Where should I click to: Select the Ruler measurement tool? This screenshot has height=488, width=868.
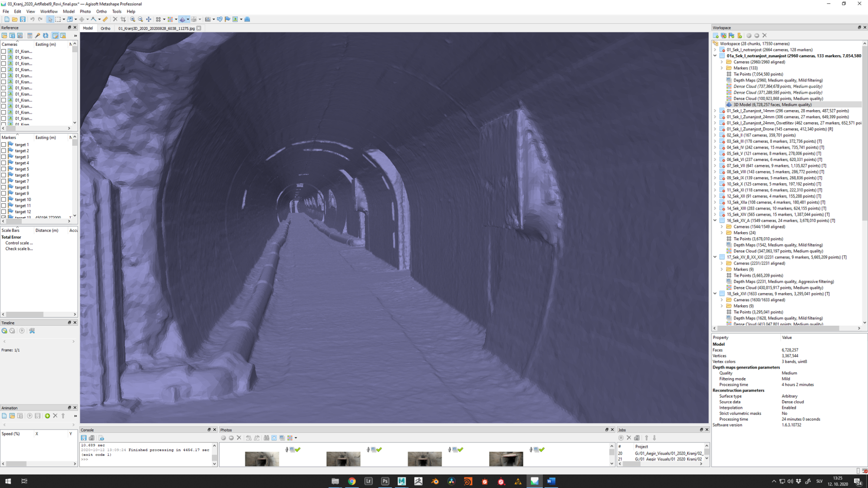pos(105,19)
